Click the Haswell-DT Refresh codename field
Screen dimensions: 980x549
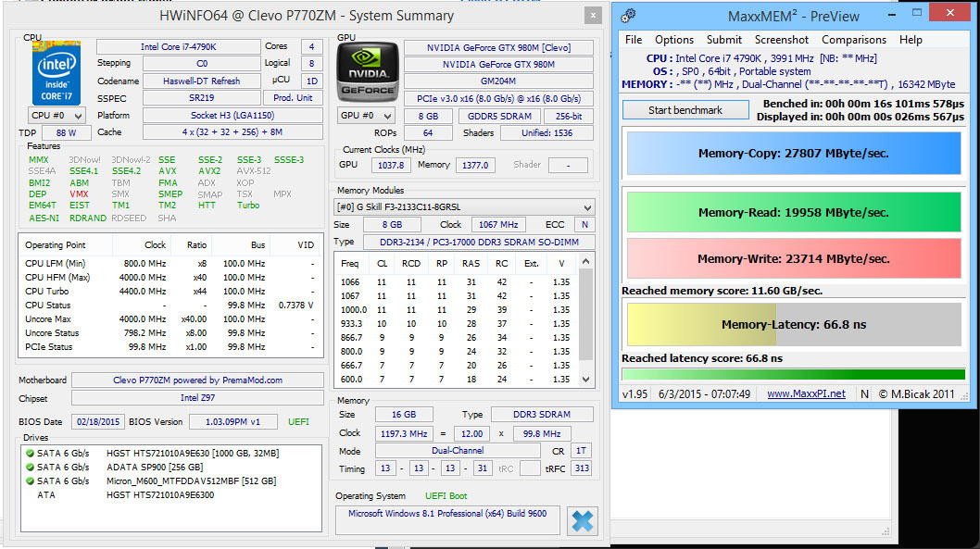point(201,81)
